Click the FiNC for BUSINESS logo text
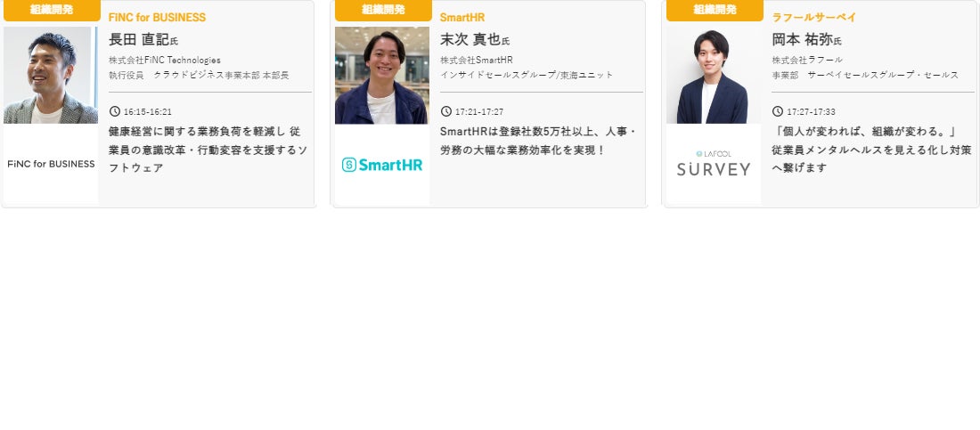The height and width of the screenshot is (430, 980). click(51, 164)
